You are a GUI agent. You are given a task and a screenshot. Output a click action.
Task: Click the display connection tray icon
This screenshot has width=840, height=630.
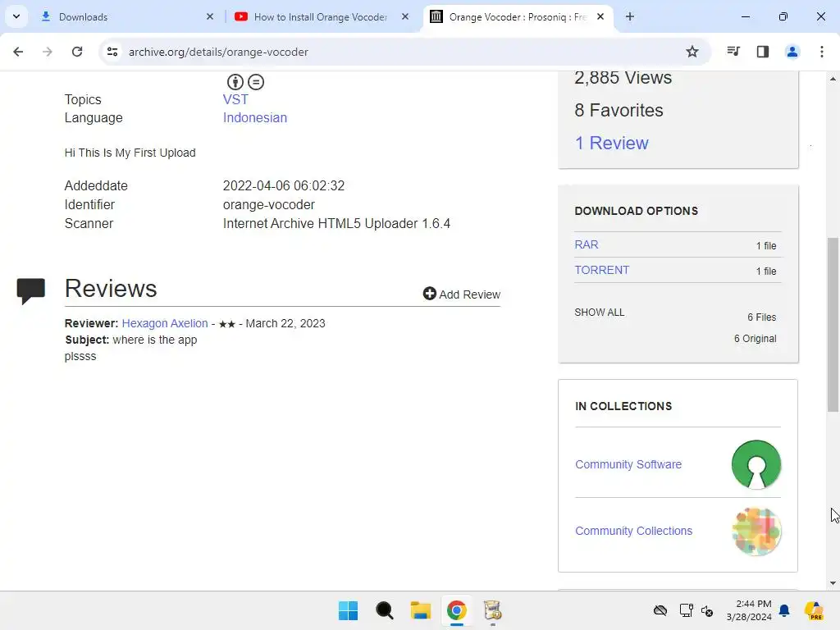[687, 610]
